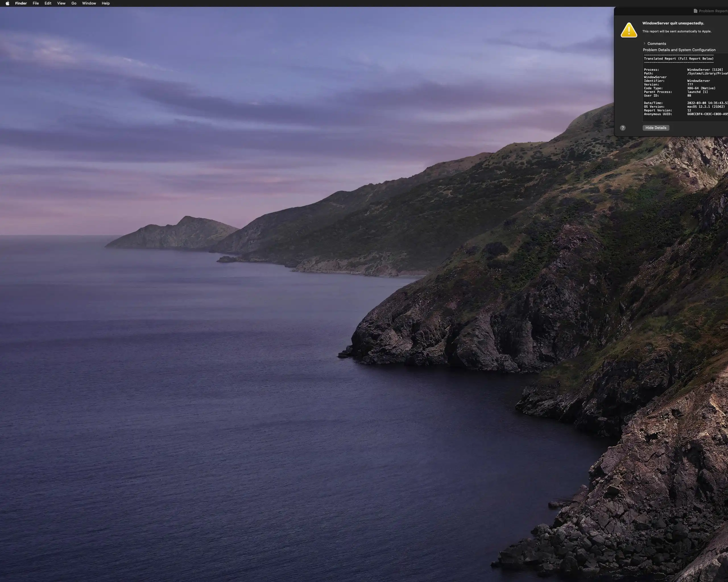
Task: Open the Finder menu
Action: tap(21, 3)
